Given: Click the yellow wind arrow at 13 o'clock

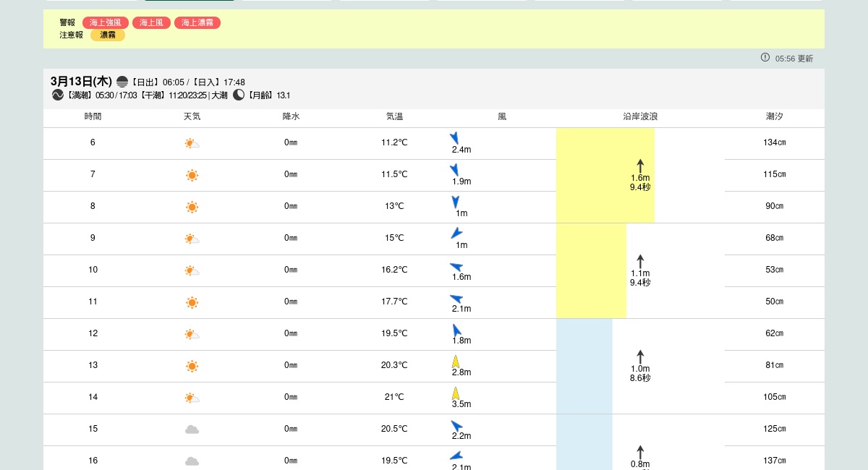Looking at the screenshot, I should tap(456, 361).
